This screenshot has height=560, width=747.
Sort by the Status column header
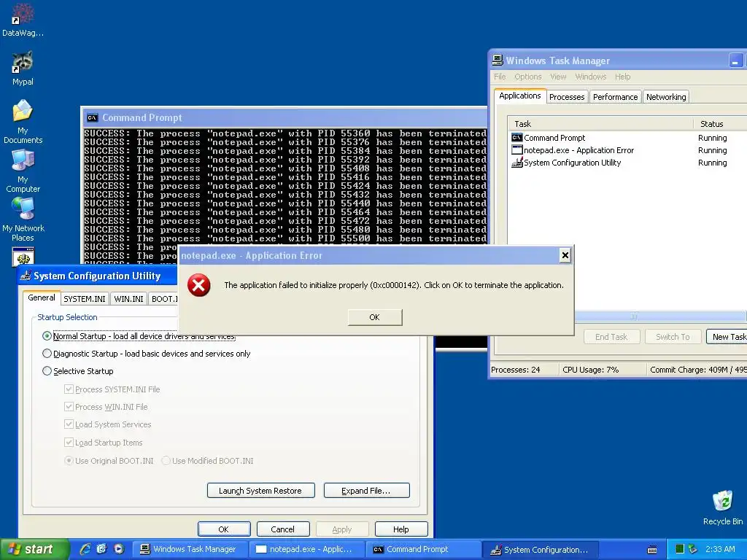click(x=720, y=124)
